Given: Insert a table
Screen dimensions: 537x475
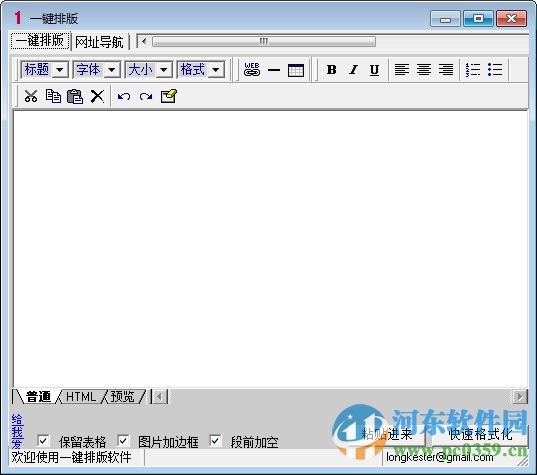Looking at the screenshot, I should (296, 70).
